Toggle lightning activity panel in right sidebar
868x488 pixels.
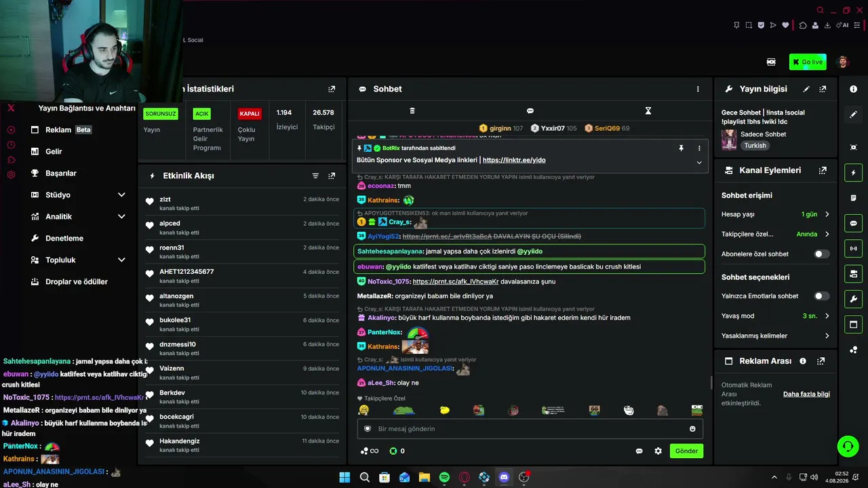tap(854, 173)
